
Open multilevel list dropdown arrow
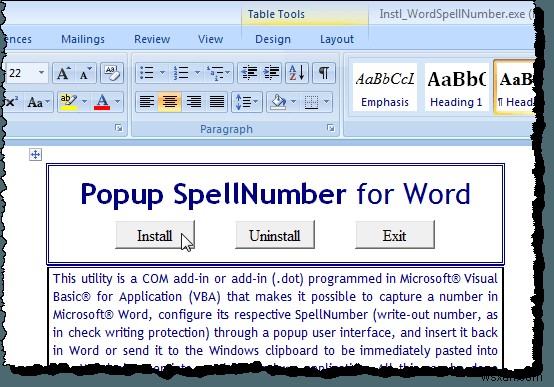pyautogui.click(x=228, y=73)
